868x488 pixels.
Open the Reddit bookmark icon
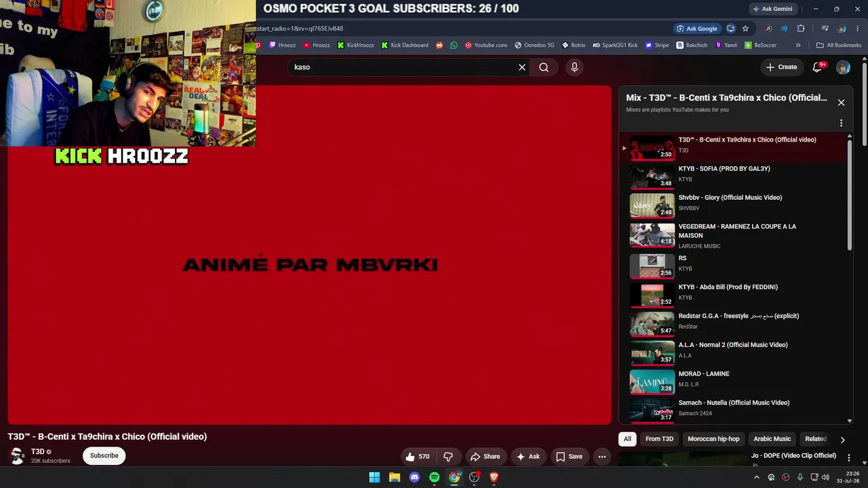pos(439,45)
